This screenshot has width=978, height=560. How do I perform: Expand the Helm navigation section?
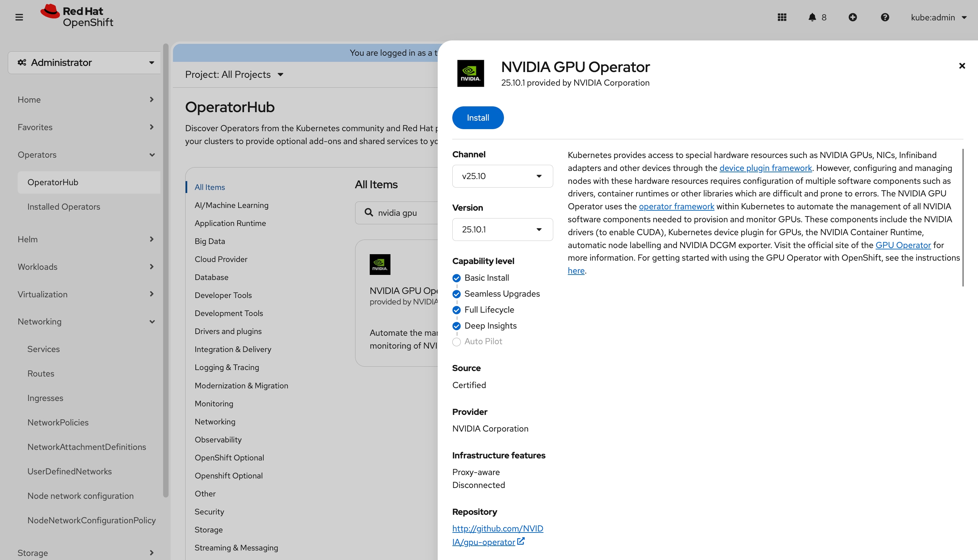pos(86,239)
